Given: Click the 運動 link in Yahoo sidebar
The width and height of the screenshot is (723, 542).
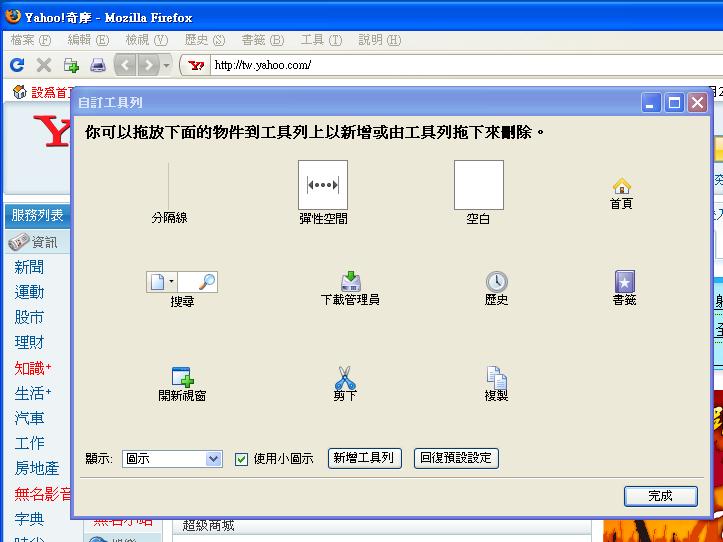Looking at the screenshot, I should tap(29, 292).
